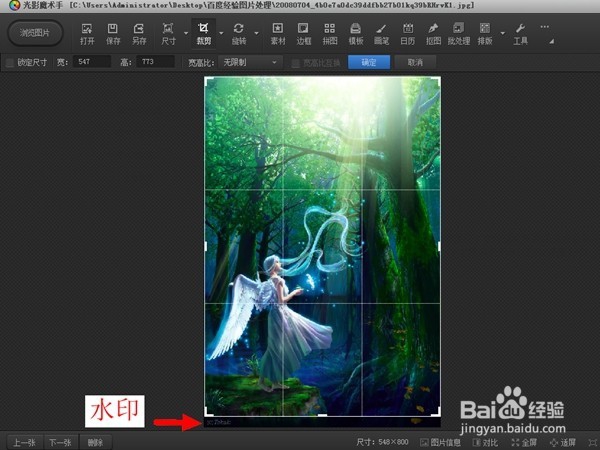Click the crop box right-middle edge handle
This screenshot has height=450, width=600.
click(439, 246)
